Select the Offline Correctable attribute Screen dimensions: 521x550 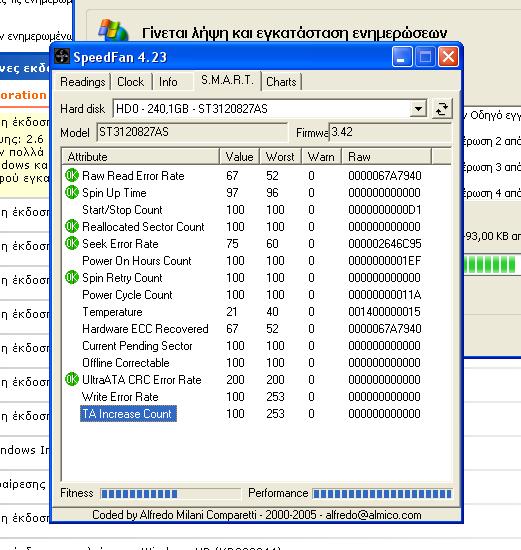pyautogui.click(x=126, y=362)
